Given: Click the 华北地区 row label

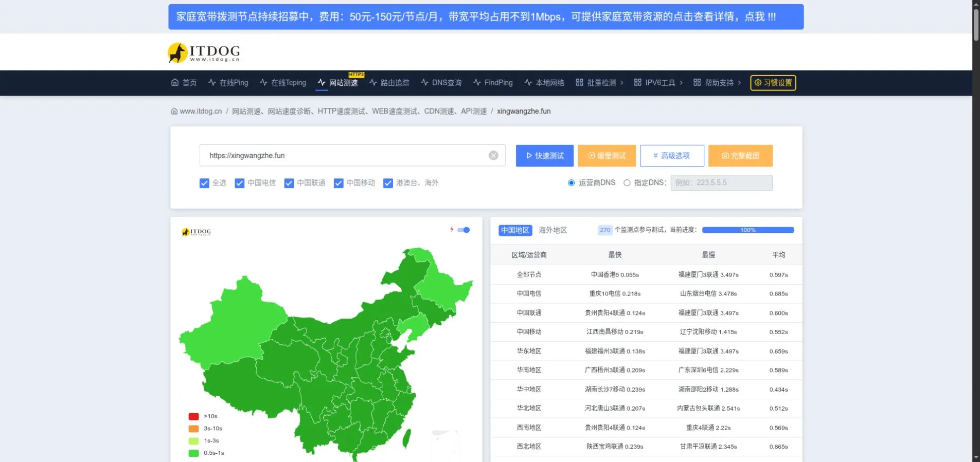Looking at the screenshot, I should coord(529,409).
